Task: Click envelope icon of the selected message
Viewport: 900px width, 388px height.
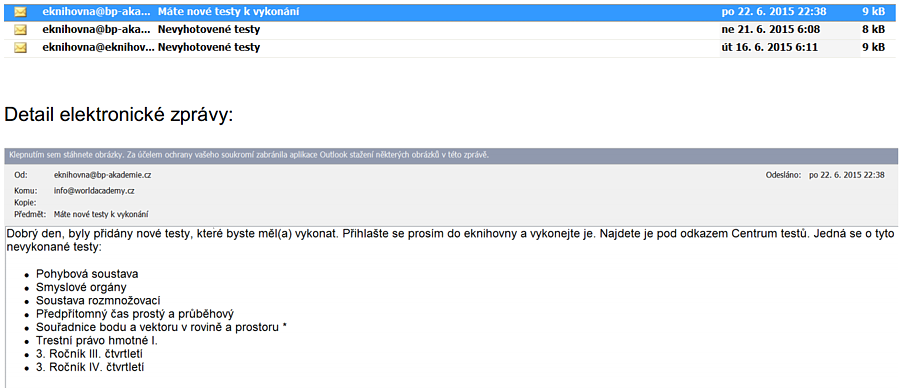Action: coord(21,11)
